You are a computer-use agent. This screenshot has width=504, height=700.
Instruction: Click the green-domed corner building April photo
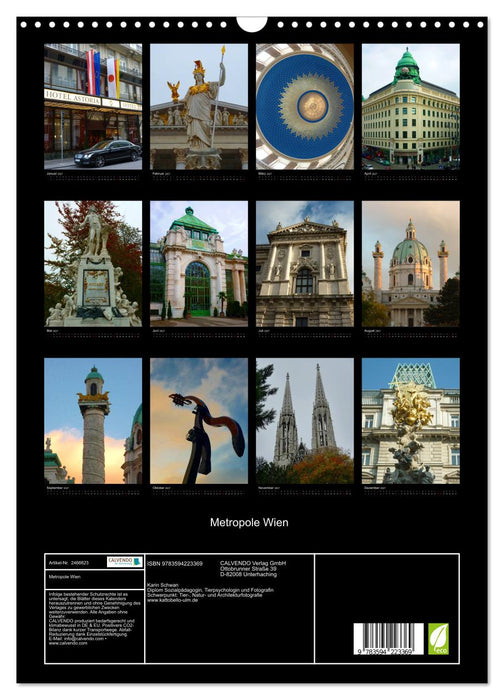point(411,107)
